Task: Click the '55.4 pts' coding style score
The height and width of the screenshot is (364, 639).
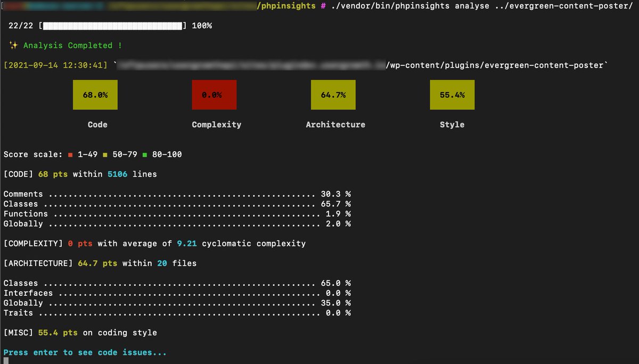Action: coord(58,333)
